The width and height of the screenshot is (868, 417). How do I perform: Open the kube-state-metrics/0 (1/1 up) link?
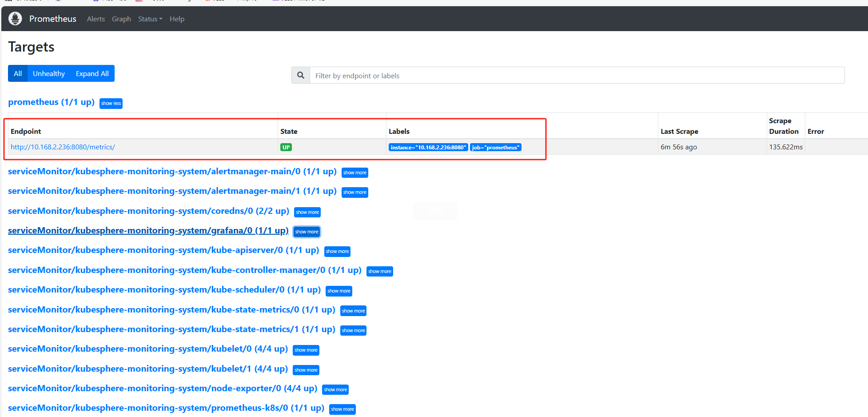pyautogui.click(x=171, y=309)
